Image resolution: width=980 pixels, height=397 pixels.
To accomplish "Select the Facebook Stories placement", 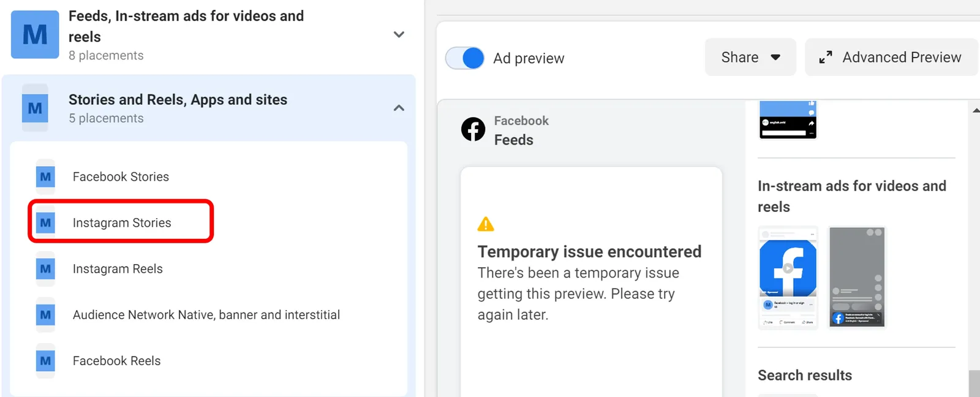I will 121,176.
